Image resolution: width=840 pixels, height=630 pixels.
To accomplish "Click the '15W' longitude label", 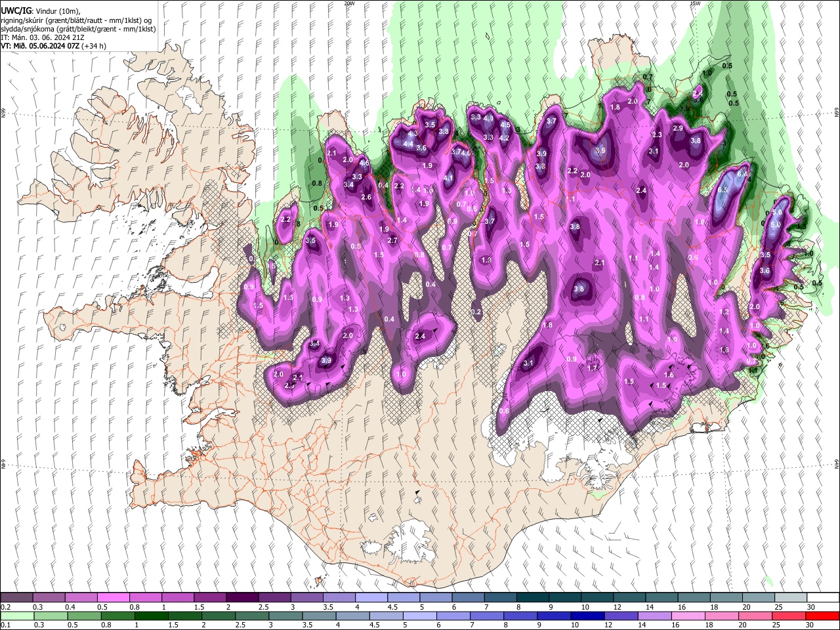I will (695, 3).
